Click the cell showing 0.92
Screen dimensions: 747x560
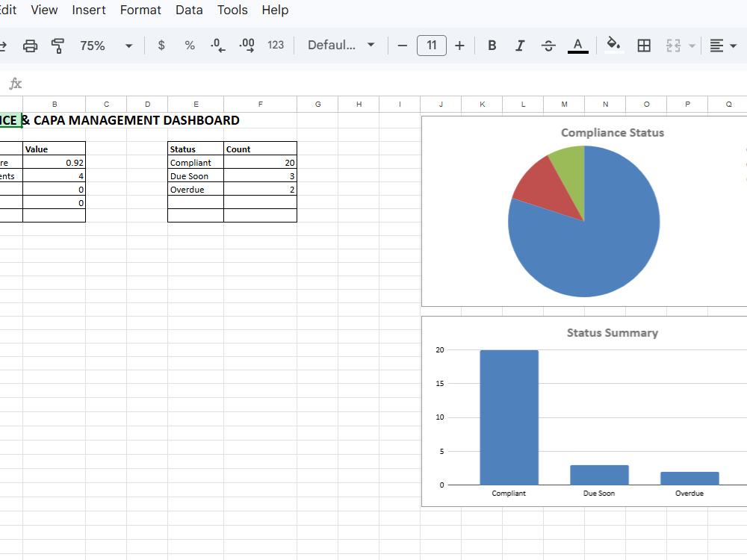[55, 162]
